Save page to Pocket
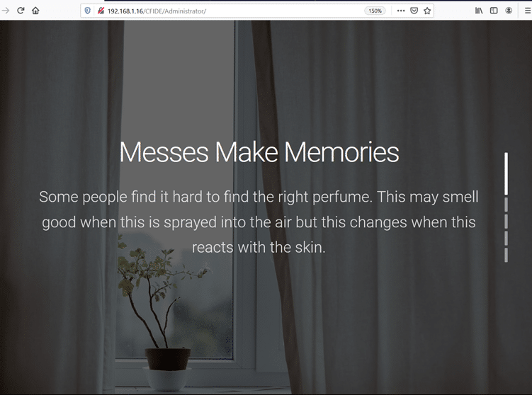Image resolution: width=532 pixels, height=395 pixels. (x=414, y=11)
